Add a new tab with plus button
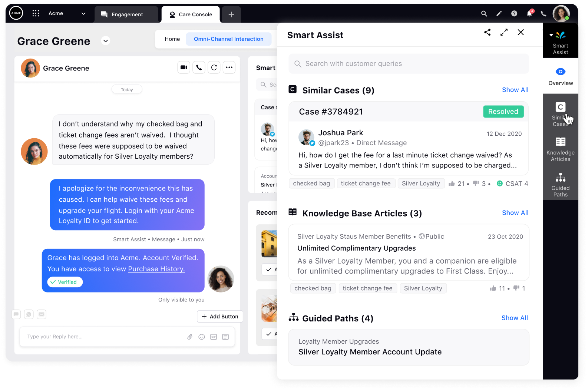The image size is (588, 390). pos(231,14)
